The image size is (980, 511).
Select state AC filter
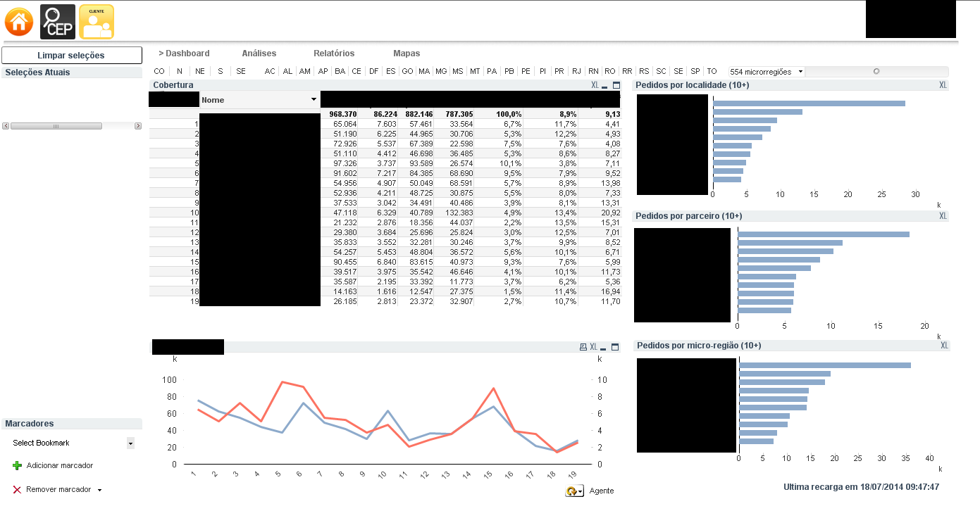(x=270, y=72)
